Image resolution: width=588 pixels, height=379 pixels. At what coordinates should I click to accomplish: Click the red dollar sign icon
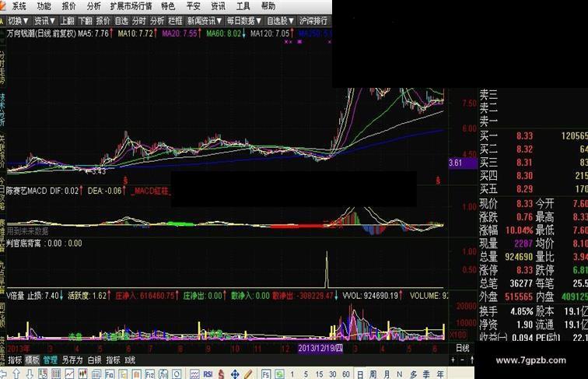pos(221,374)
